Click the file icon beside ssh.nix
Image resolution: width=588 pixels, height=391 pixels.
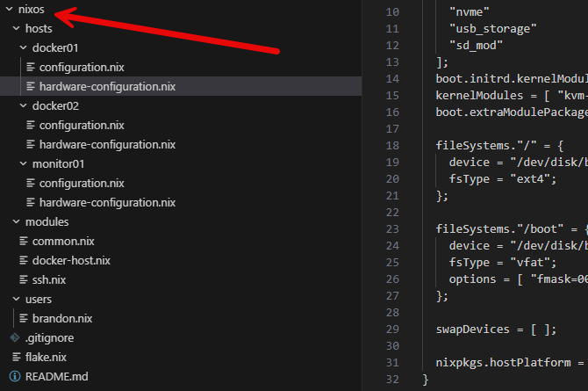pos(23,279)
